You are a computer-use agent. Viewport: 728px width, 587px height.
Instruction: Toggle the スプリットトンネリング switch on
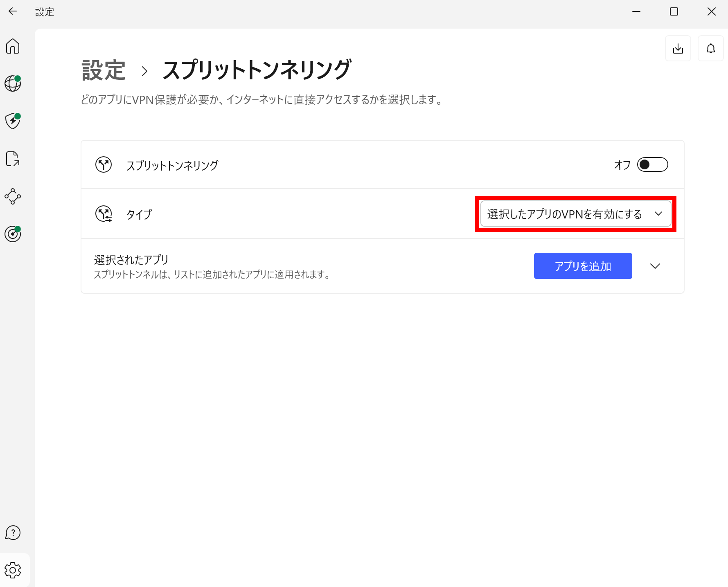pyautogui.click(x=653, y=165)
